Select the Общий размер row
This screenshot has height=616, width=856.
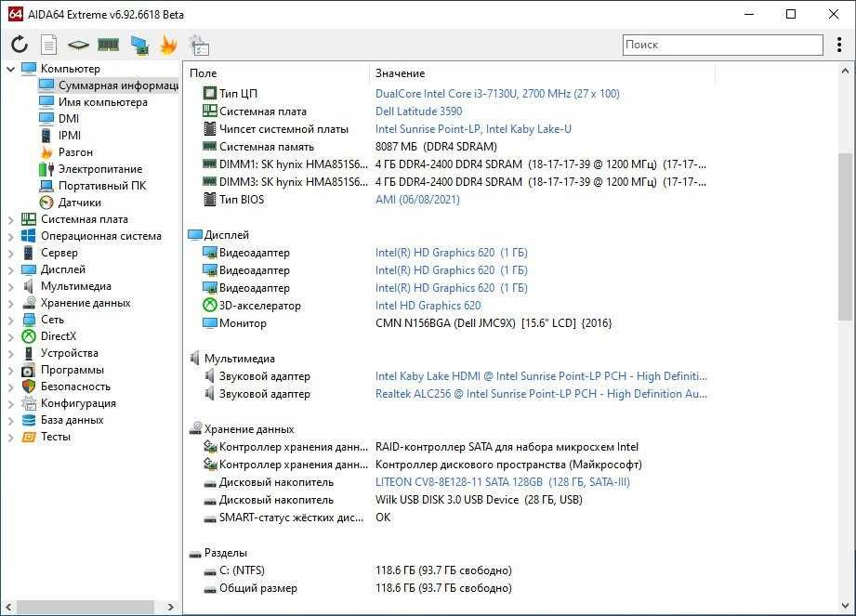coord(357,588)
